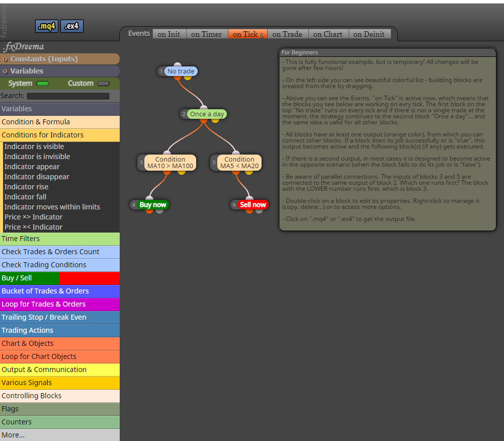Toggle the Custom blocks switch
The image size is (504, 441).
tap(103, 84)
